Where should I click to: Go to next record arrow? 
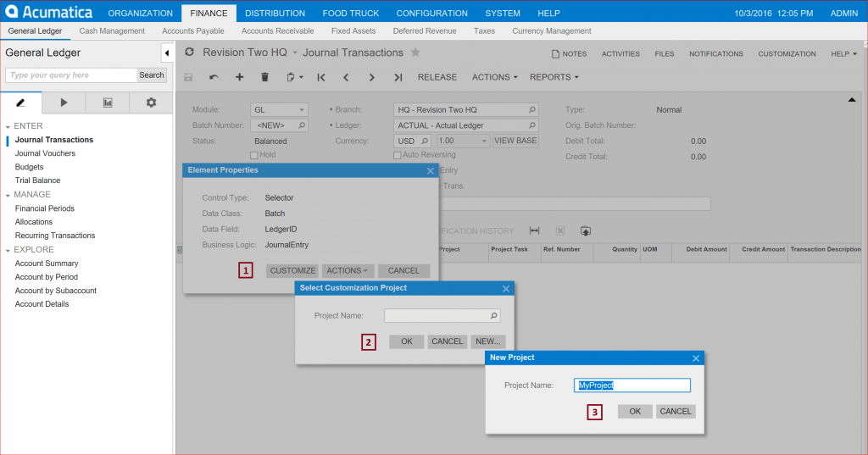coord(371,77)
